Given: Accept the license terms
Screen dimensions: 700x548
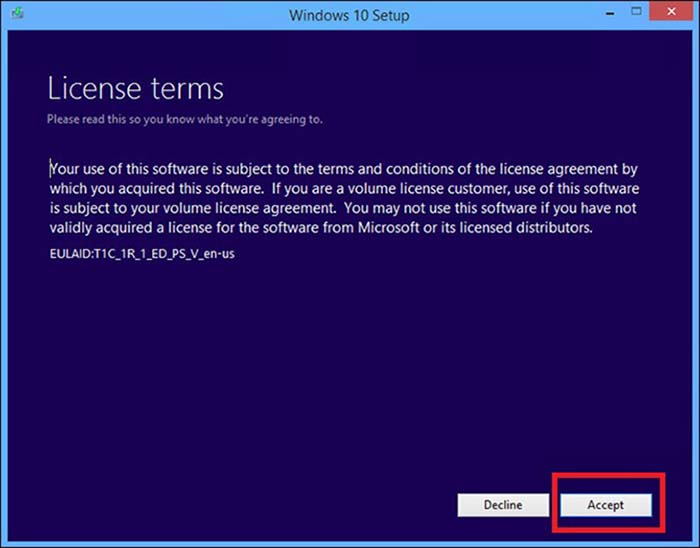Looking at the screenshot, I should point(606,505).
